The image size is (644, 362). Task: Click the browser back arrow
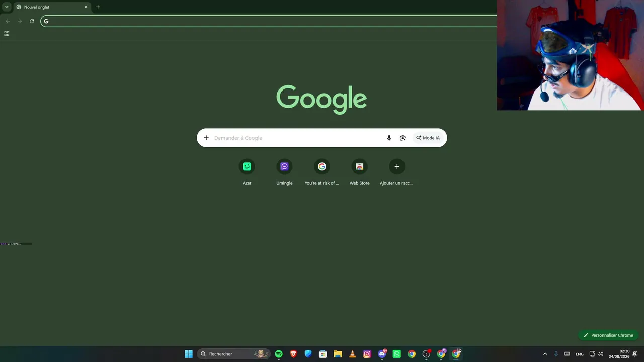(x=7, y=21)
